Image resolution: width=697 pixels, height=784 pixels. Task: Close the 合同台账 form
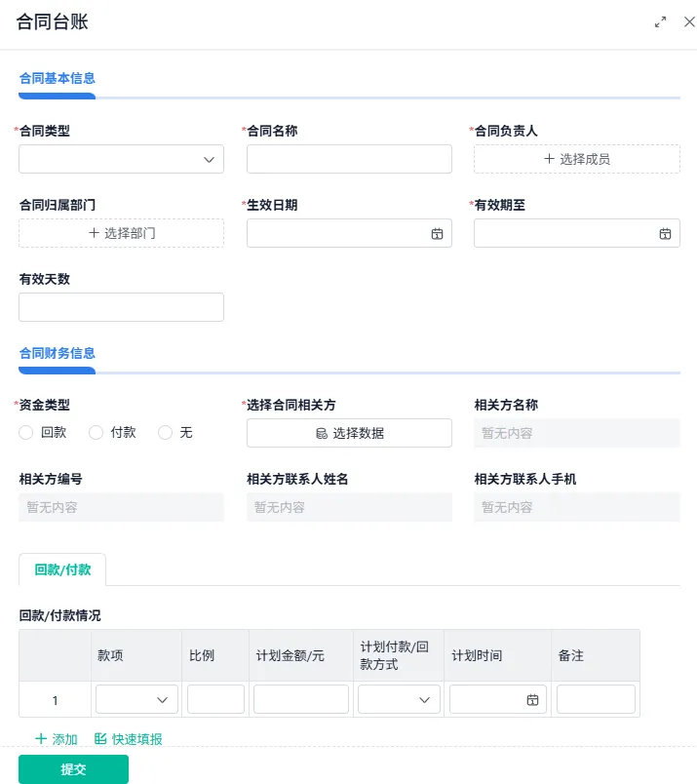(x=689, y=22)
